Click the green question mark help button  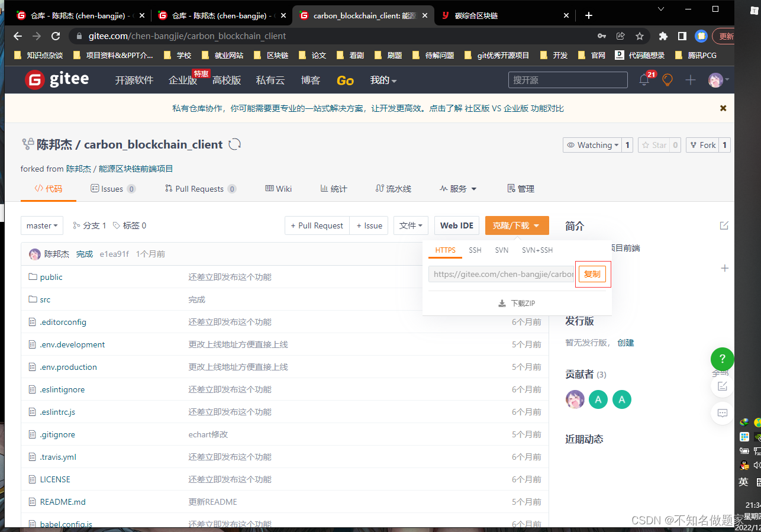722,359
